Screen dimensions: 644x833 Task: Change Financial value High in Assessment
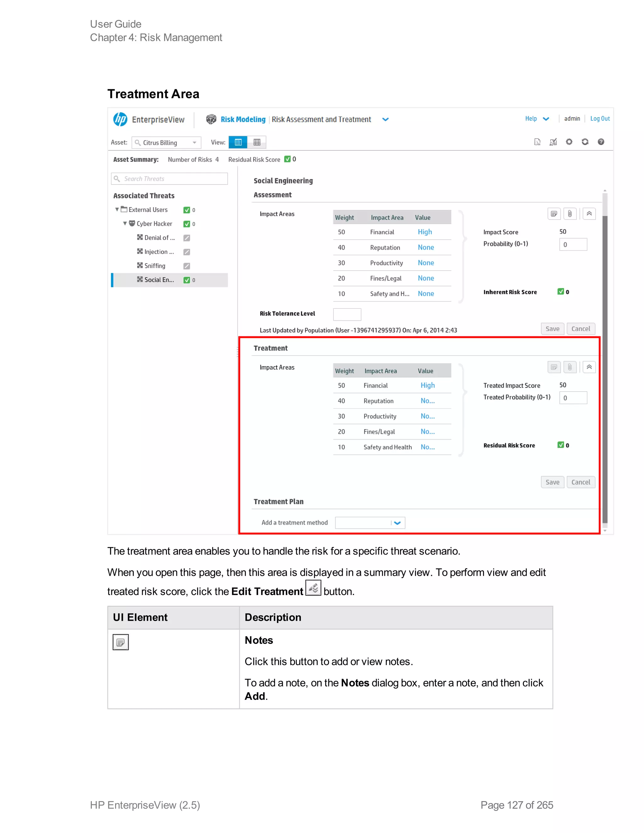(425, 232)
